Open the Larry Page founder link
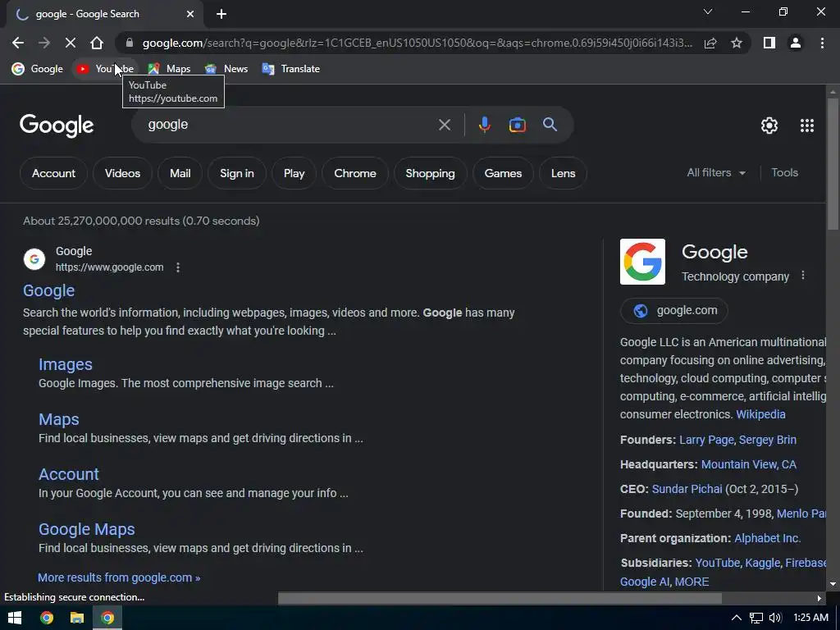Image resolution: width=840 pixels, height=630 pixels. click(706, 440)
